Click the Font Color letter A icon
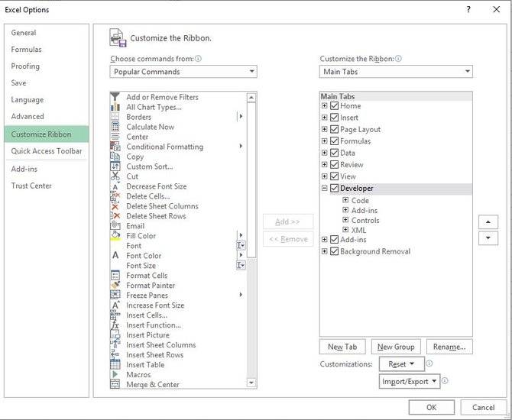Screen dimensions: 512x420 (115, 256)
